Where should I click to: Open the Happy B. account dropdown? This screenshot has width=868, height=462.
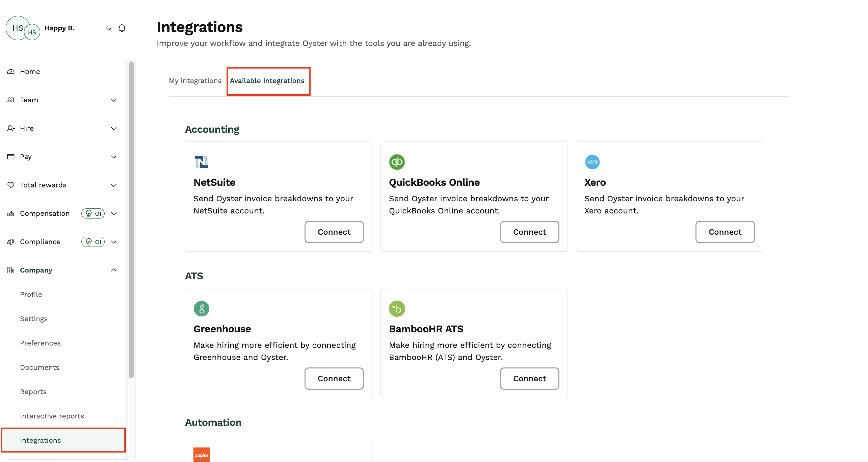click(x=109, y=28)
